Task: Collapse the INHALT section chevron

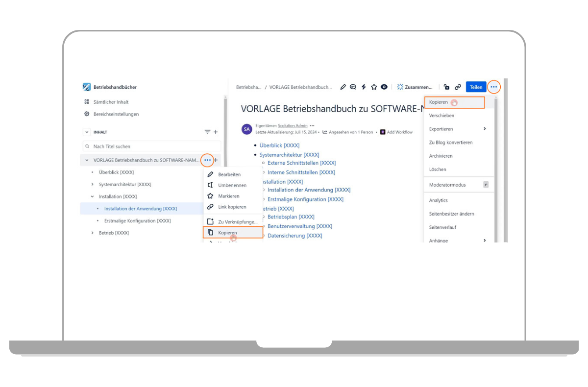Action: 87,132
